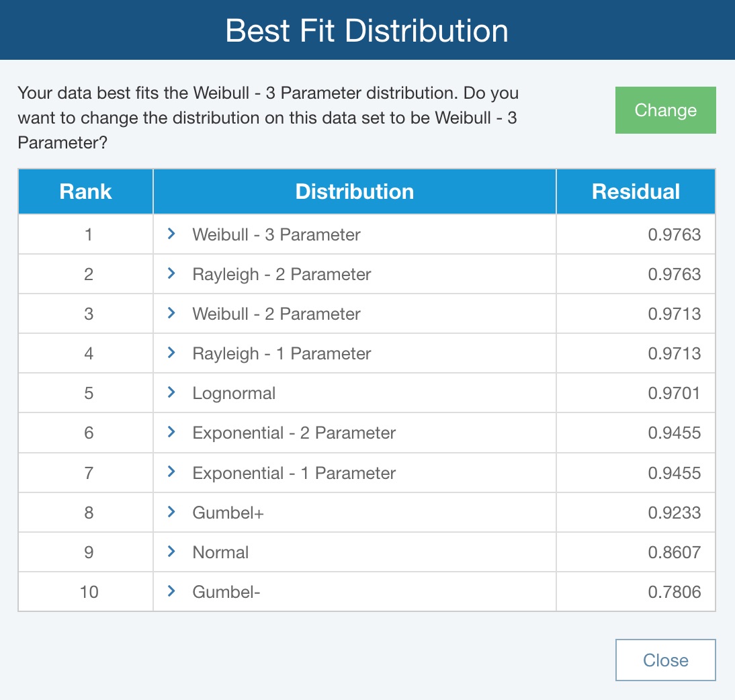Viewport: 735px width, 700px height.
Task: Click the Distribution column header
Action: coord(354,191)
